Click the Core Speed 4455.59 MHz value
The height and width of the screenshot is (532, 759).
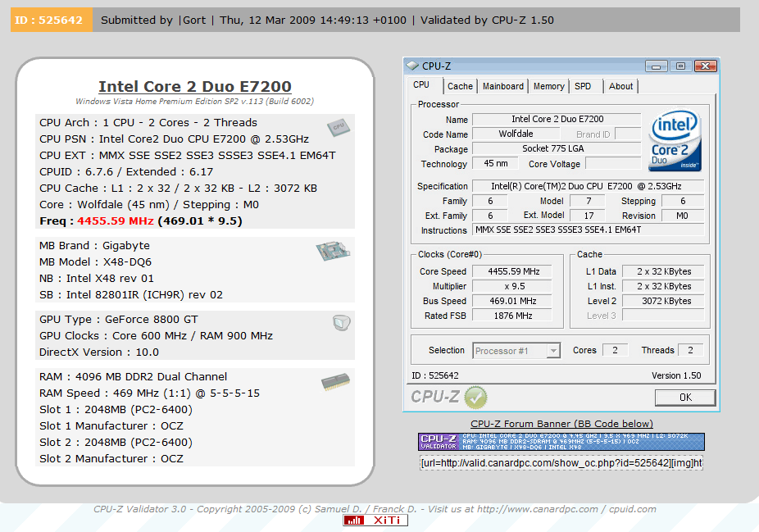tap(512, 271)
